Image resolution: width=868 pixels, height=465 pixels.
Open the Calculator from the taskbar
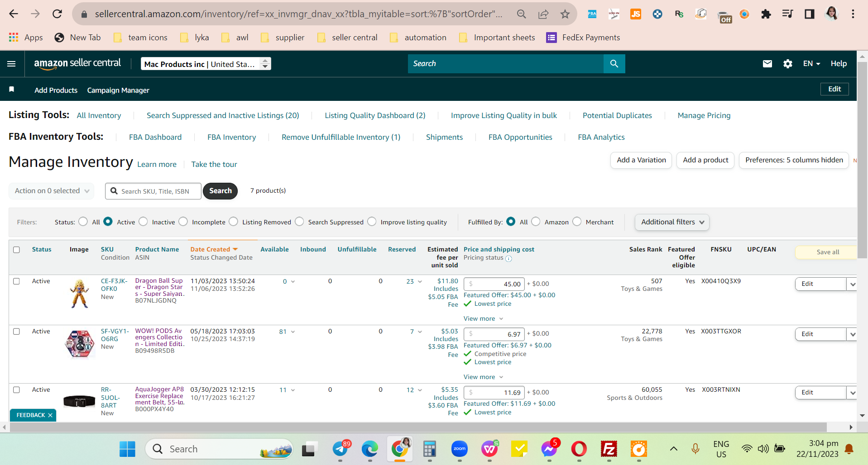click(x=430, y=449)
